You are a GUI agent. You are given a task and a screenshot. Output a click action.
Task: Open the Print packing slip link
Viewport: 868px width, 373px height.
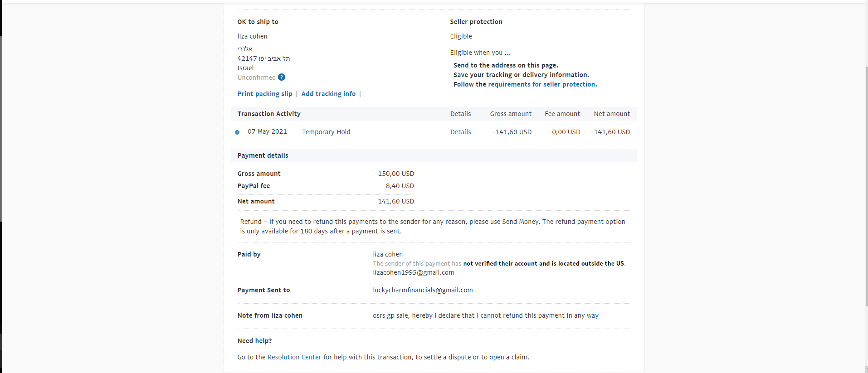pyautogui.click(x=265, y=94)
